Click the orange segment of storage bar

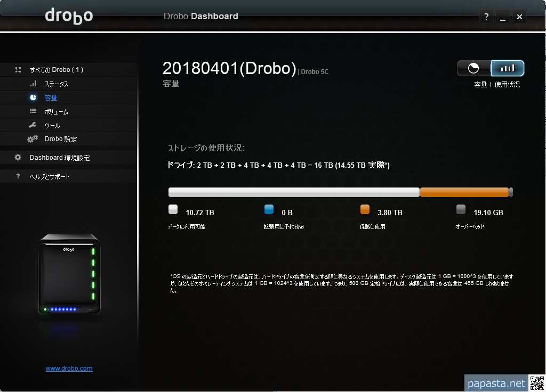click(x=464, y=192)
